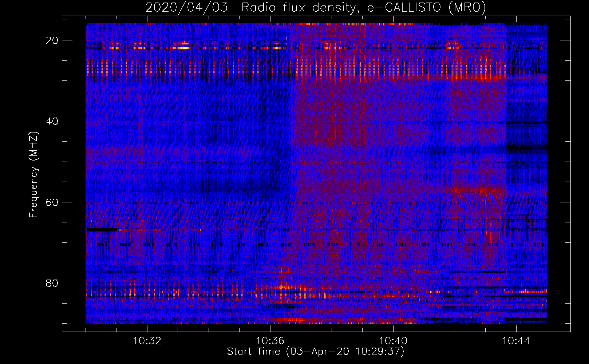Click the 10:32 time tick label
The image size is (589, 364).
[147, 341]
